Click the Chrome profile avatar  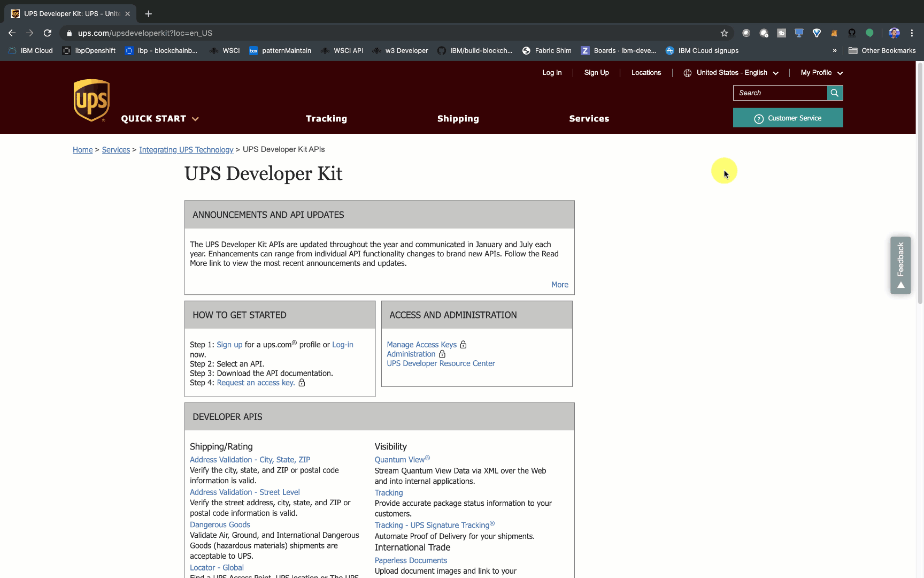click(x=894, y=33)
